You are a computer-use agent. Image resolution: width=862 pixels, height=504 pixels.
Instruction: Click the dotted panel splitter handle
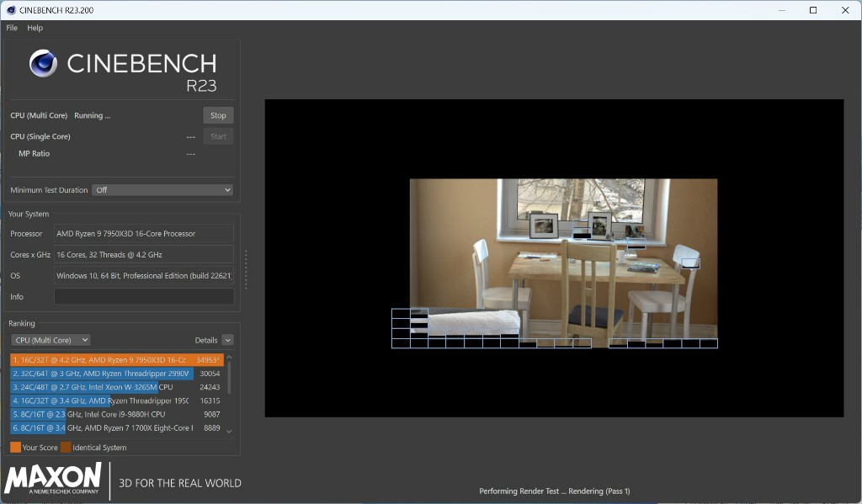point(246,269)
